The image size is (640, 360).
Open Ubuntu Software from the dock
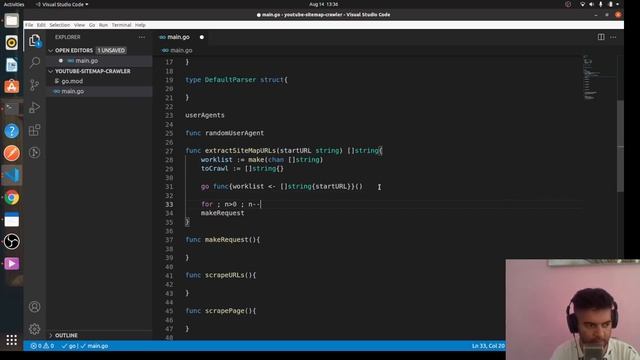(x=11, y=87)
